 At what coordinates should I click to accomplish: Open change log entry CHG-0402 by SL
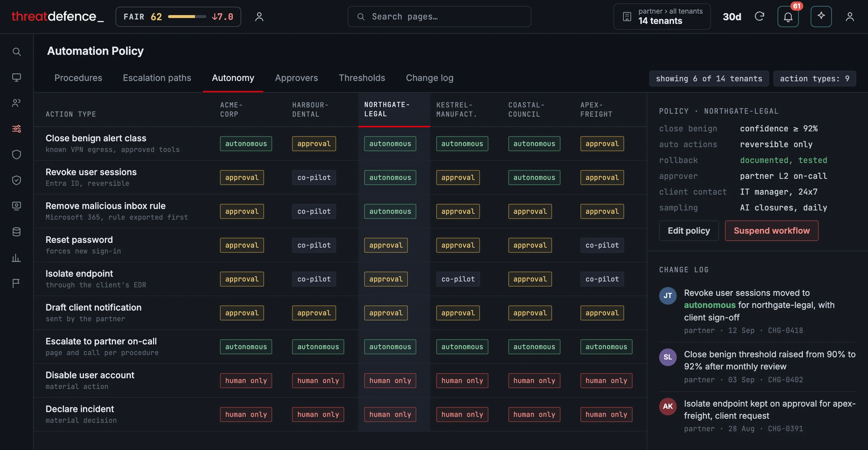(758, 366)
